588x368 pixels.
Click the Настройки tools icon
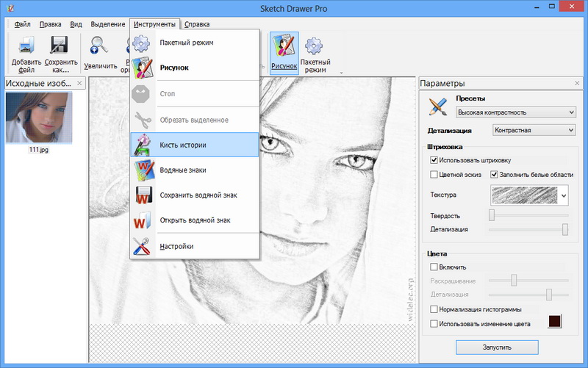click(142, 246)
